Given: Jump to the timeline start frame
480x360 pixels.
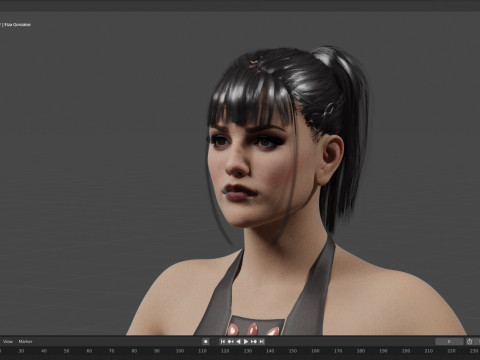Looking at the screenshot, I should point(223,341).
